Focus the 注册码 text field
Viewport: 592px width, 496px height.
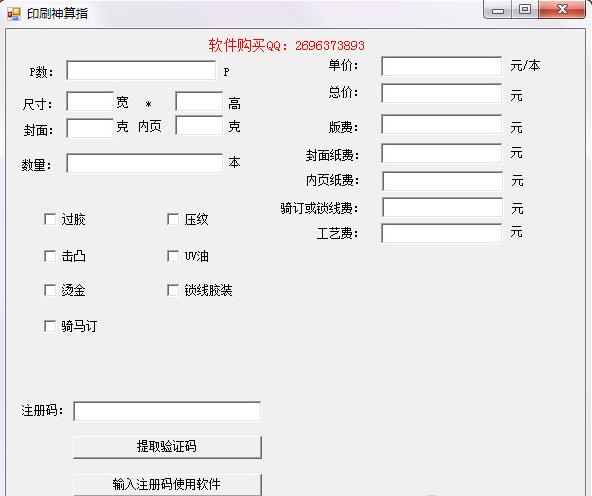(x=167, y=411)
